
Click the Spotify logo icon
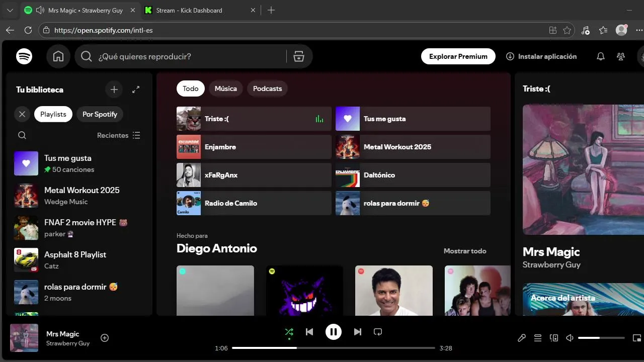(x=24, y=56)
